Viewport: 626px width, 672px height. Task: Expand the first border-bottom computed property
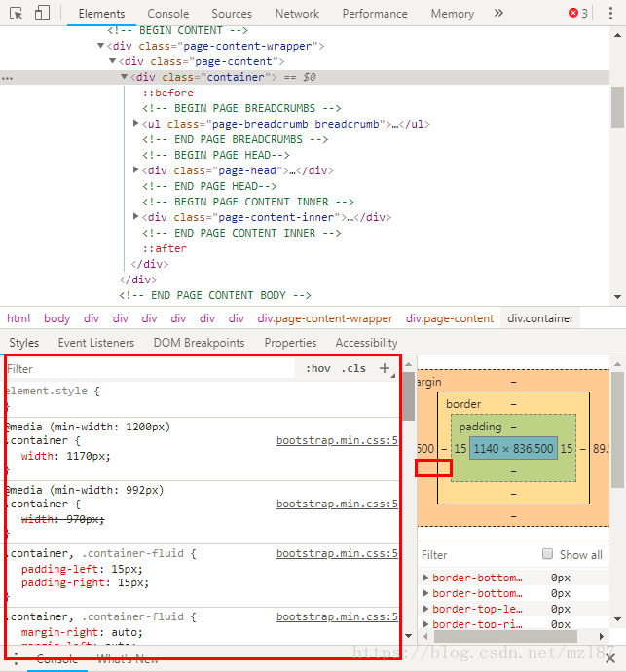[425, 578]
